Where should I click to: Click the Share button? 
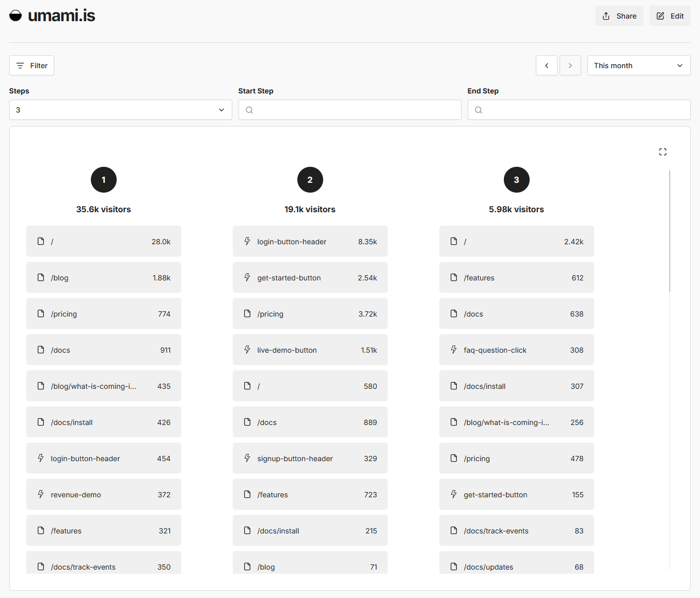tap(619, 16)
